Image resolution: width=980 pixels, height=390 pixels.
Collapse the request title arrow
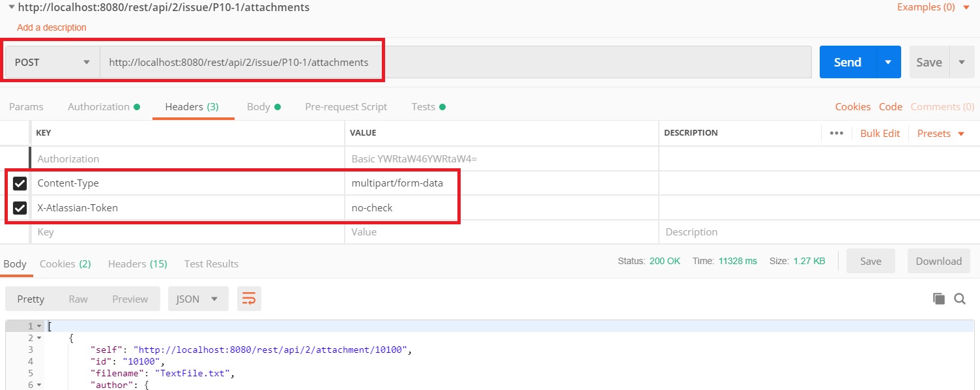click(x=11, y=7)
